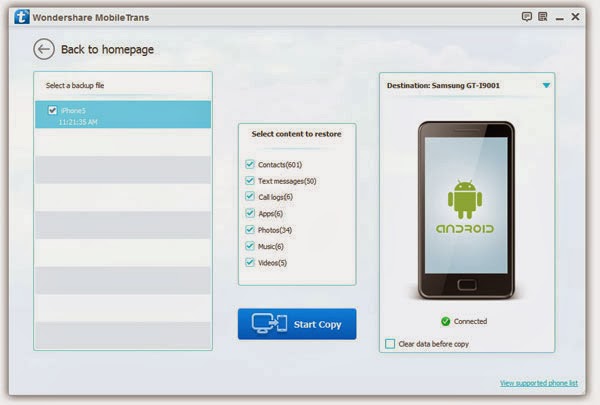Image resolution: width=600 pixels, height=405 pixels.
Task: Uncheck the Videos(5) checkbox
Action: point(250,263)
